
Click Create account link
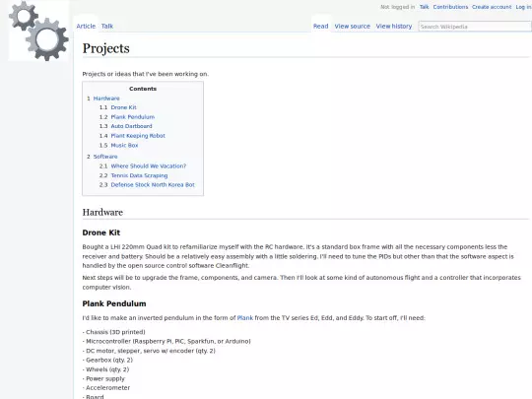click(x=492, y=7)
